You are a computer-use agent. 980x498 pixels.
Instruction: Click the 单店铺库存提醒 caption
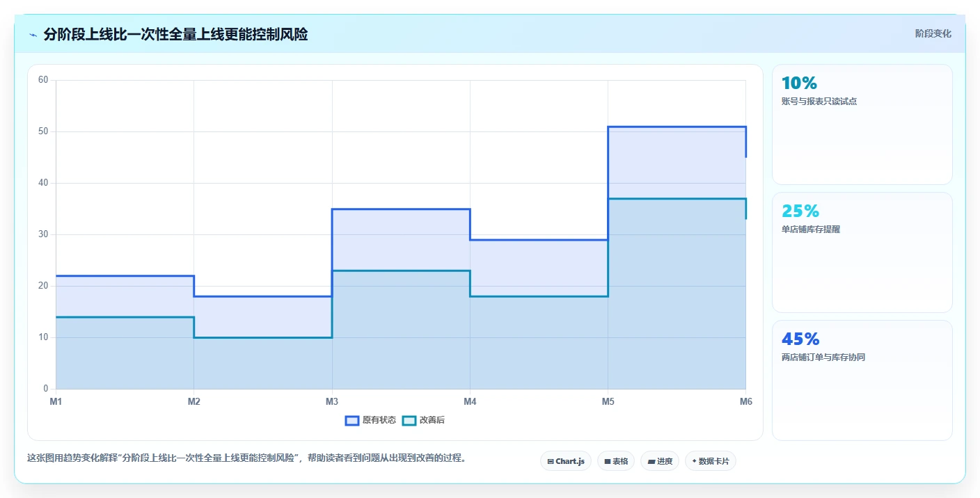click(811, 230)
